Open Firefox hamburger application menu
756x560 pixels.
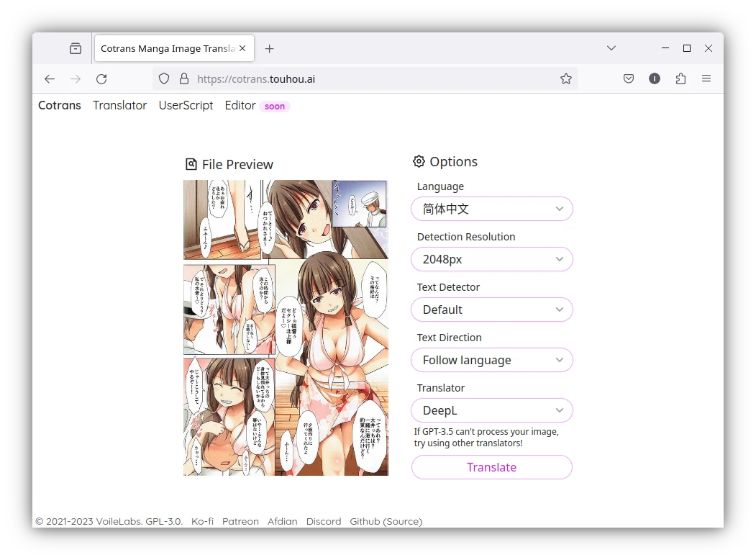click(706, 79)
